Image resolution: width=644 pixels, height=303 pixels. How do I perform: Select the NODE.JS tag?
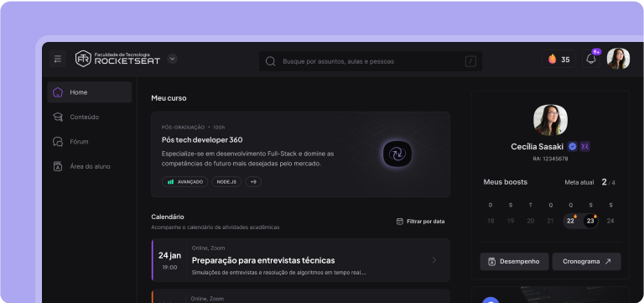(x=226, y=182)
